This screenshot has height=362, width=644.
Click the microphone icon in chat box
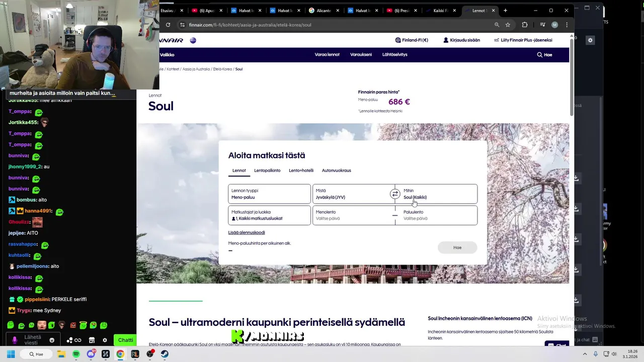click(15, 340)
